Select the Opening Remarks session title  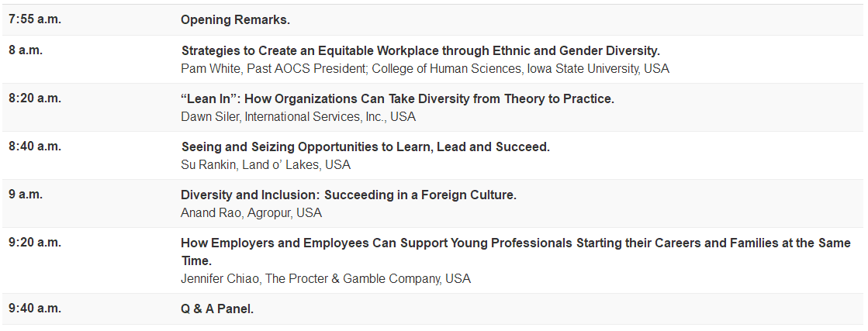pos(235,19)
